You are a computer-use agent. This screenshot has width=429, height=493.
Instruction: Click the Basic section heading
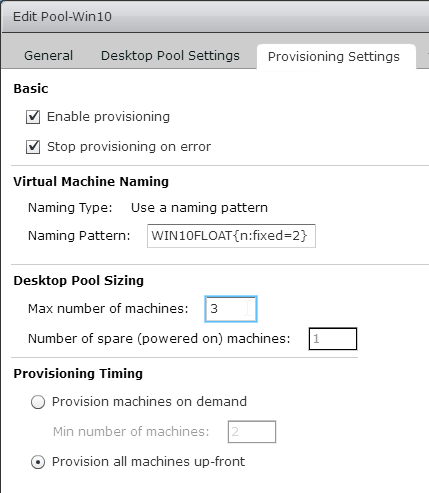point(31,89)
